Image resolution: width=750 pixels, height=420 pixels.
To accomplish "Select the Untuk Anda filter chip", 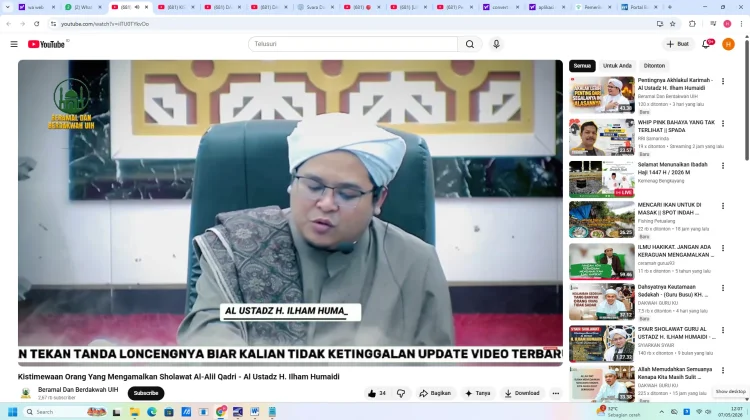I will pyautogui.click(x=617, y=66).
